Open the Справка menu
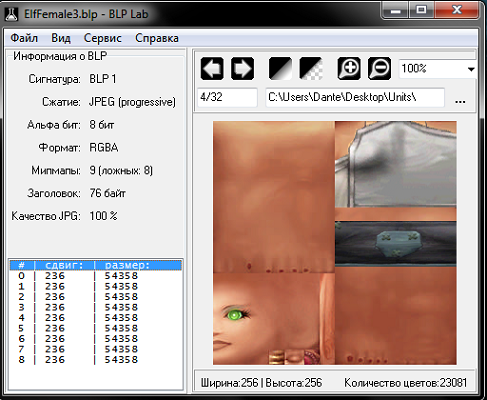Screen dimensions: 487x400 (157, 38)
